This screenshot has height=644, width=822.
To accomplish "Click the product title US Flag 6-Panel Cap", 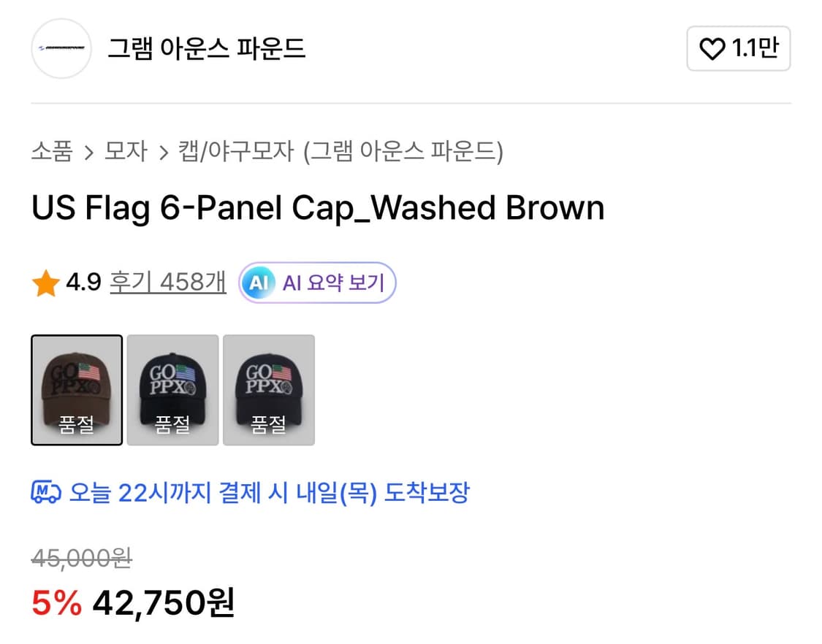I will [x=316, y=208].
